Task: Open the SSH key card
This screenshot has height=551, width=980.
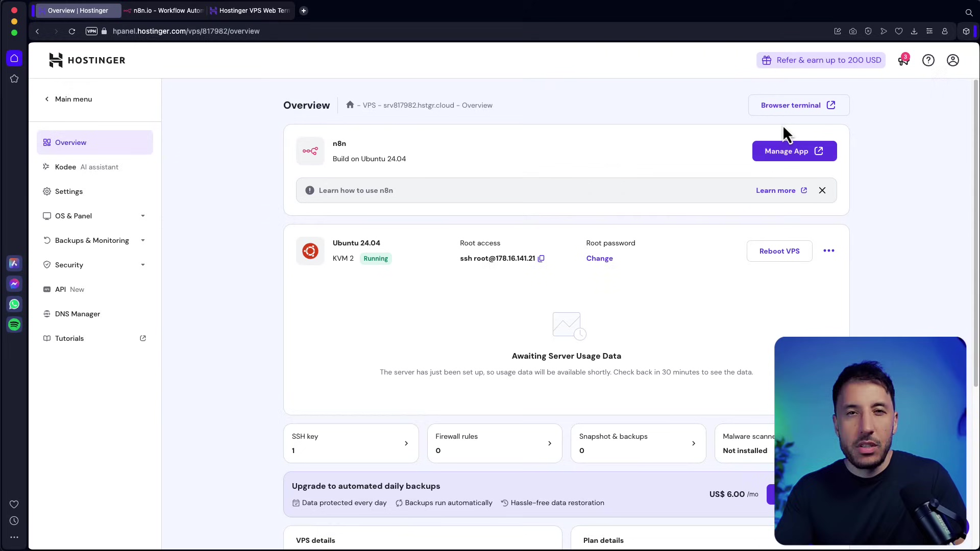Action: [351, 443]
